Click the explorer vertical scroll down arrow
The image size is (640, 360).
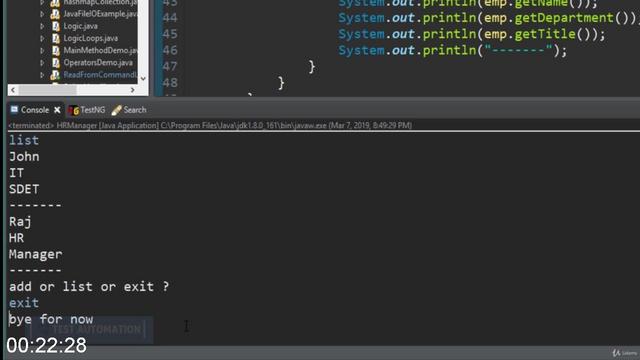point(143,78)
